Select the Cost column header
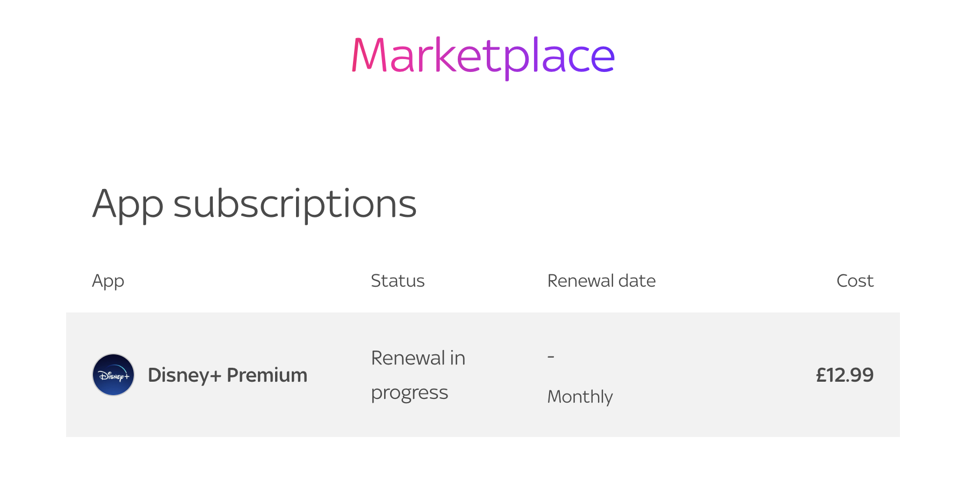Viewport: 980px width, 495px height. (855, 281)
